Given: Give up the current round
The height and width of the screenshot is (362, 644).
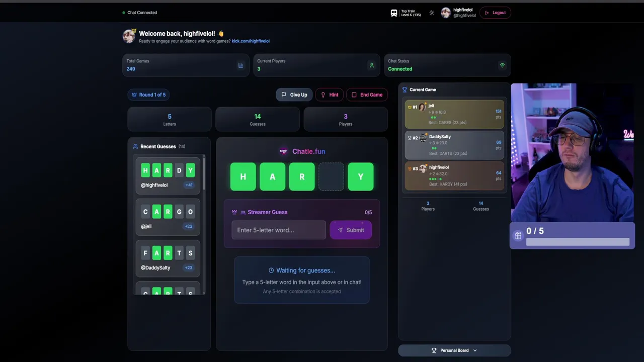Looking at the screenshot, I should pos(294,95).
